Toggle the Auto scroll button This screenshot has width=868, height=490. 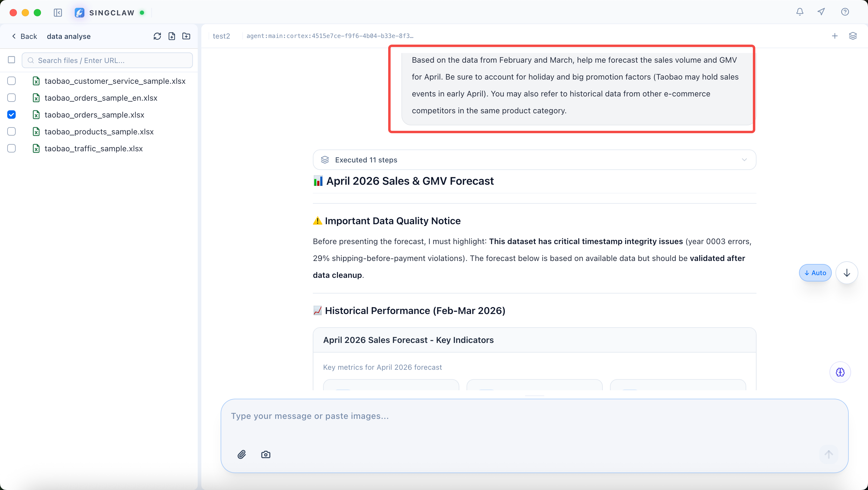pyautogui.click(x=815, y=273)
